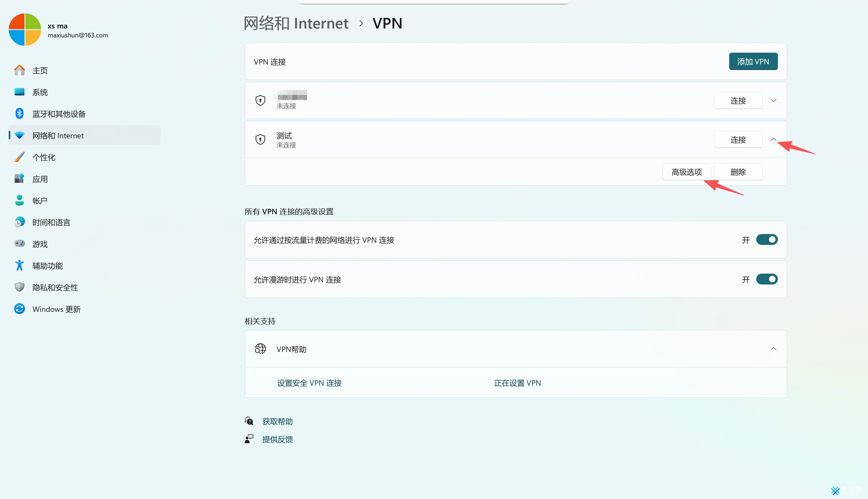Image resolution: width=868 pixels, height=499 pixels.
Task: Click the shield icon of 测试 VPN
Action: click(260, 139)
